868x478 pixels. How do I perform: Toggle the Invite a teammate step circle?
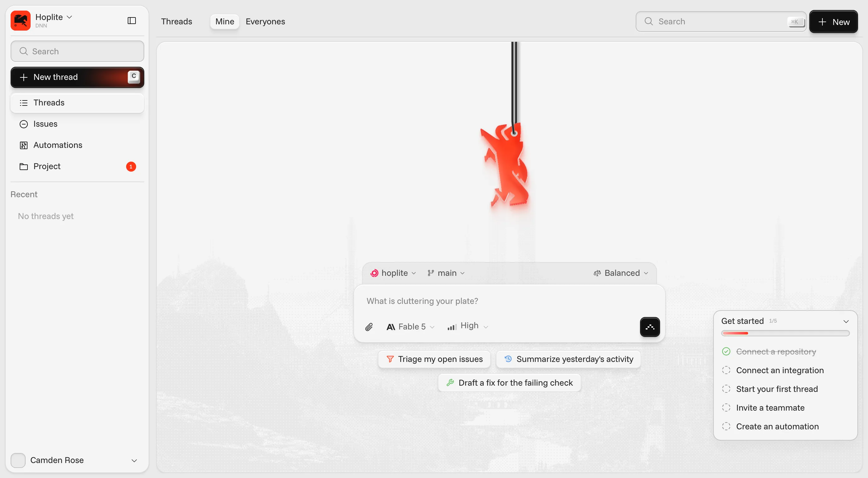726,408
